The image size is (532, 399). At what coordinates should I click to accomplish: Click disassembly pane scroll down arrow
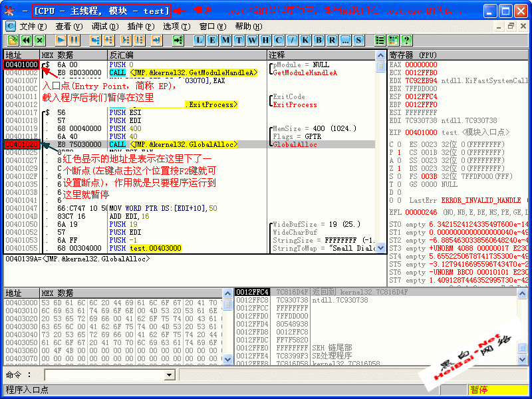[380, 248]
